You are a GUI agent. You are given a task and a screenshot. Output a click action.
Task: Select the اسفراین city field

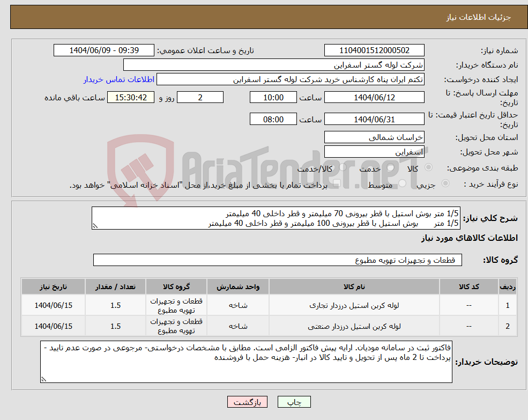(374, 151)
